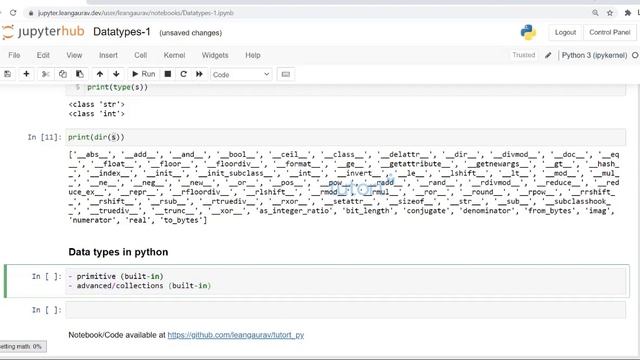Open the cell type Code dropdown
This screenshot has height=360, width=640.
click(x=241, y=75)
